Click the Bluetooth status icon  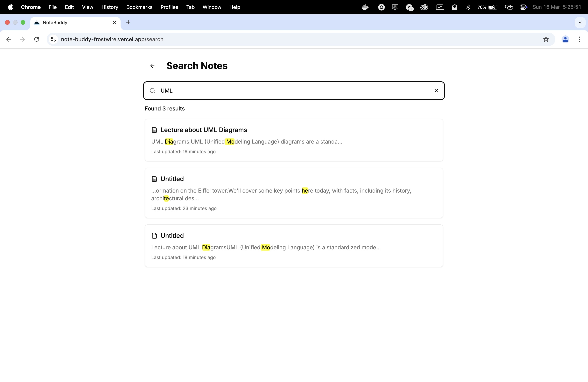[468, 7]
